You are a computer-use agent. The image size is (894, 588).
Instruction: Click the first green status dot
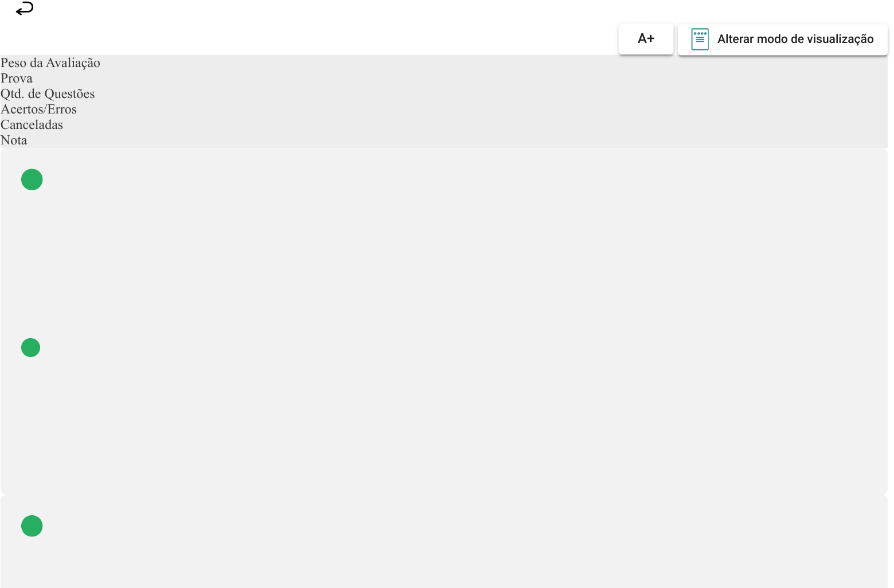32,179
